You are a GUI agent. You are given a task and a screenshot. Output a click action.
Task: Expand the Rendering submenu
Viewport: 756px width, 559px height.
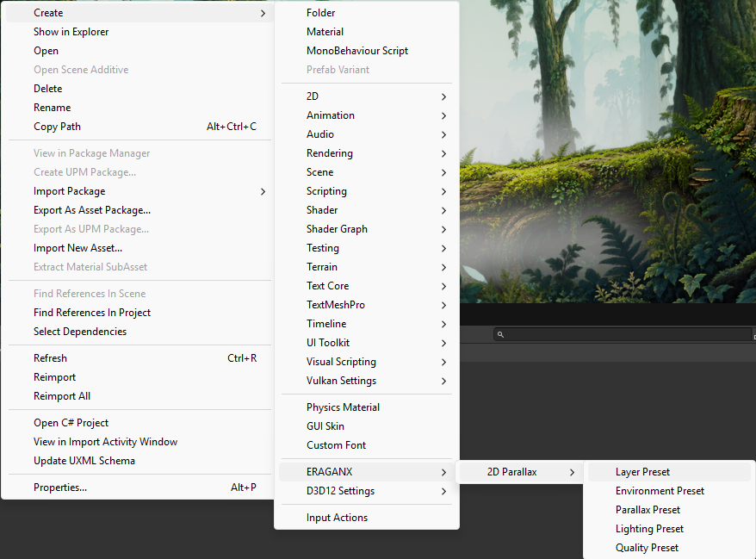[x=367, y=153]
